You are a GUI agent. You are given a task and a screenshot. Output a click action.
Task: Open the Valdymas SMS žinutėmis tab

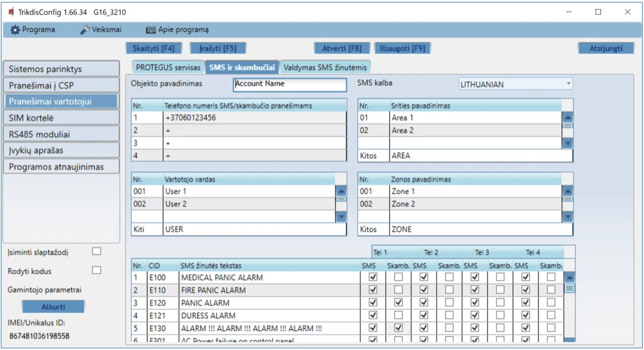point(325,68)
